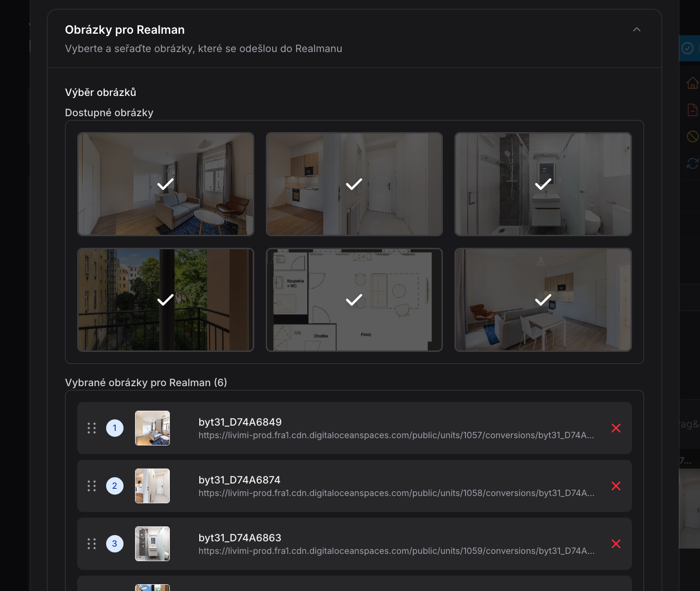Open thumbnail of byt31_D74A6863
700x591 pixels.
tap(152, 544)
